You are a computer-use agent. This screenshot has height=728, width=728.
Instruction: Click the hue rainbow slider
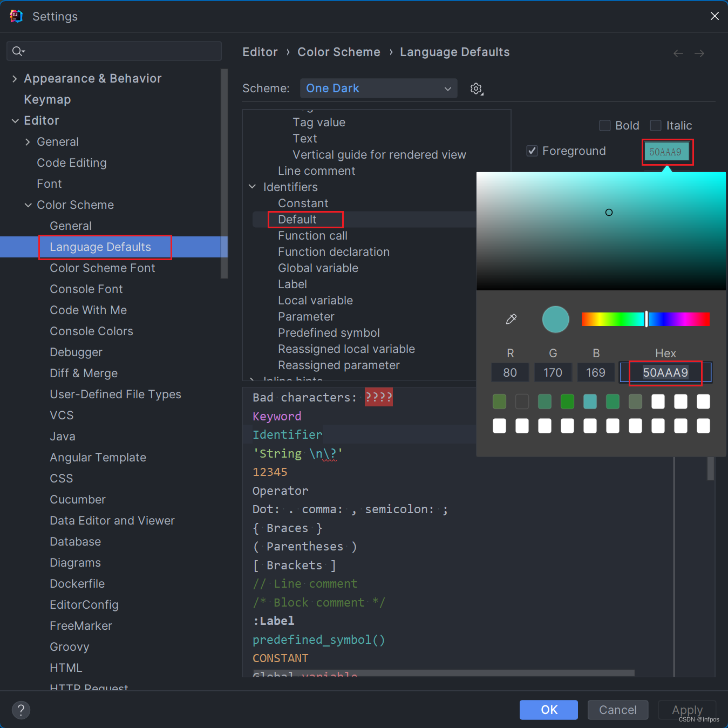[x=645, y=319]
